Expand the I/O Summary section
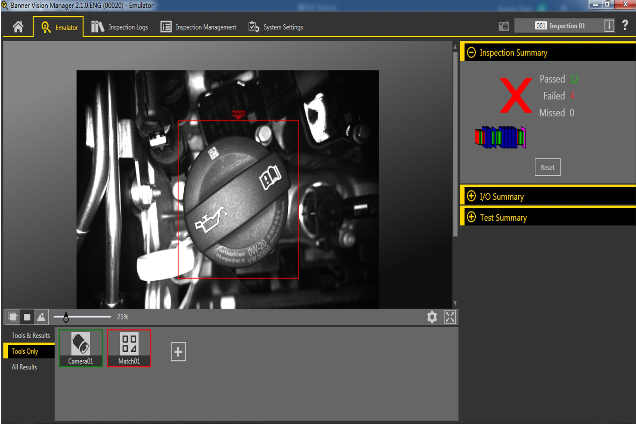 click(x=471, y=196)
